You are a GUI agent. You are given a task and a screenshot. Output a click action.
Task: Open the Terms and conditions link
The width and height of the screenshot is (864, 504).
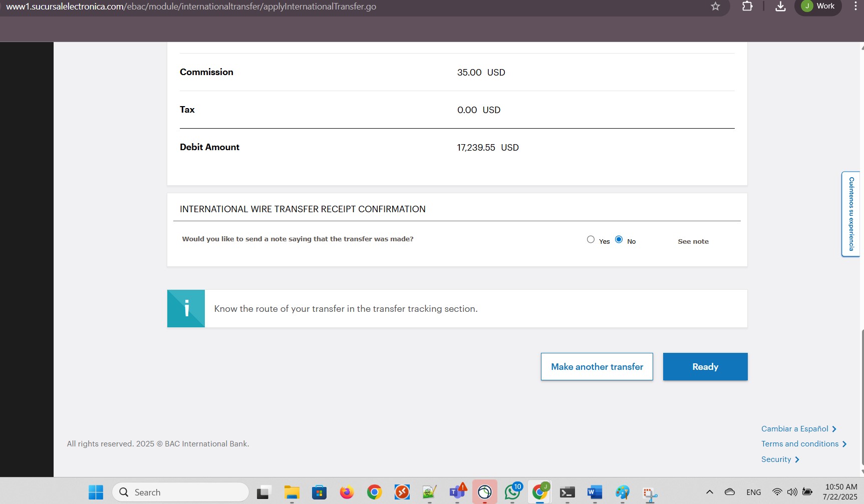(x=803, y=444)
